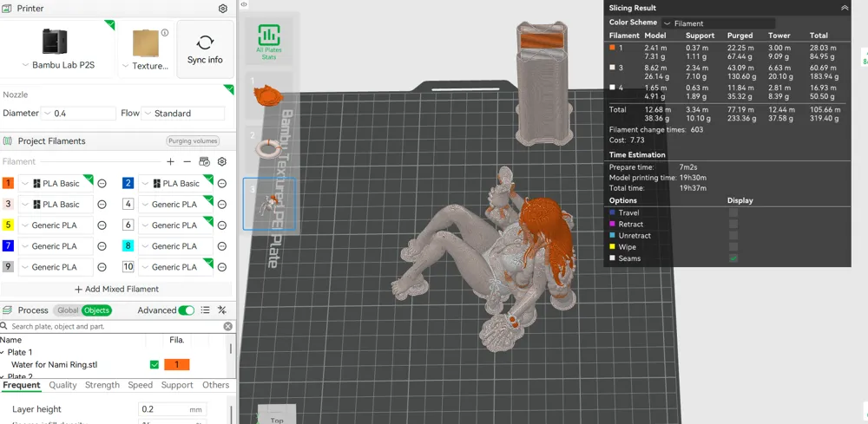The height and width of the screenshot is (424, 868).
Task: Click the Top view cube face
Action: tap(277, 414)
